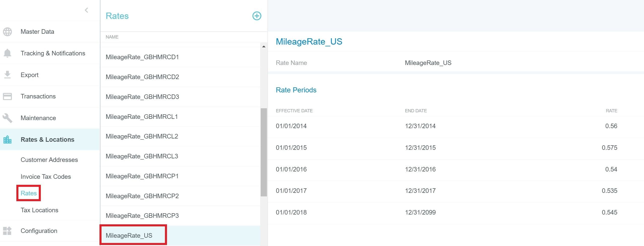Screen dimensions: 644x246
Task: Click the rates list scrollbar thumb
Action: coord(263,152)
